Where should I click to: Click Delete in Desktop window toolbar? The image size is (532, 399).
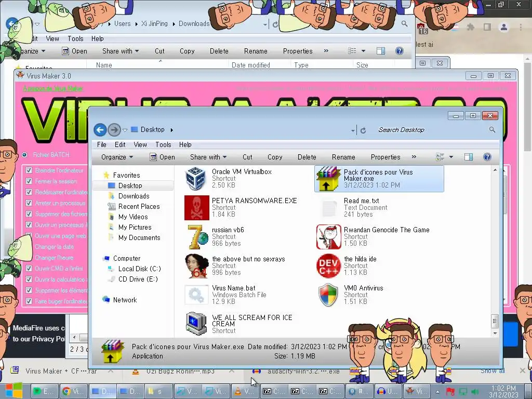[x=307, y=157]
